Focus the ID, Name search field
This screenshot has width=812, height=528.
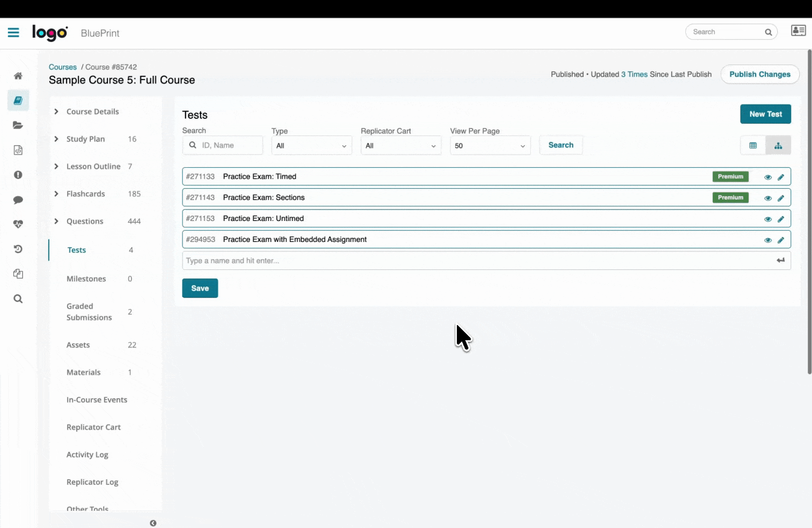[x=223, y=145]
